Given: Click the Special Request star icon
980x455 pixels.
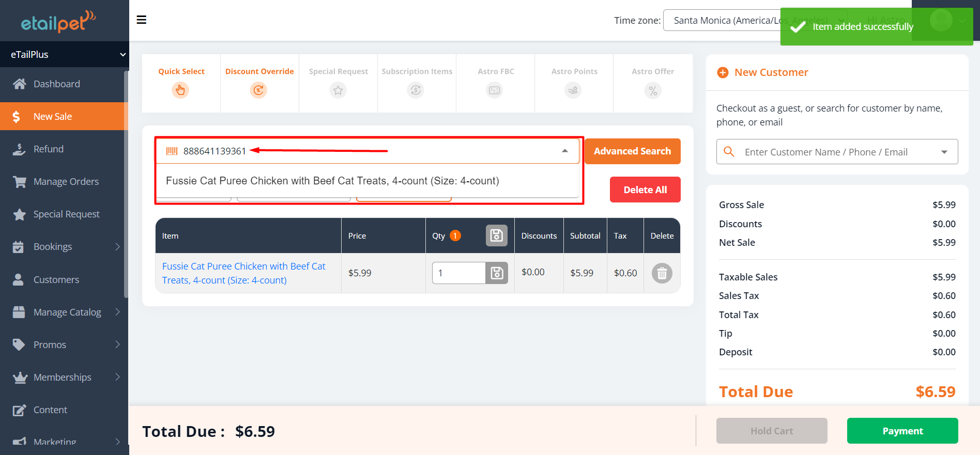Looking at the screenshot, I should tap(338, 90).
